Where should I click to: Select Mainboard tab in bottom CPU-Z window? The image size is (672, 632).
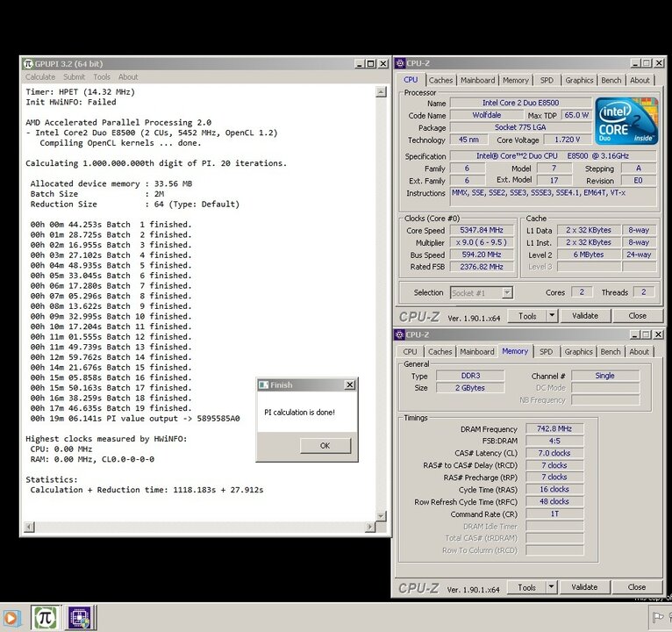477,352
